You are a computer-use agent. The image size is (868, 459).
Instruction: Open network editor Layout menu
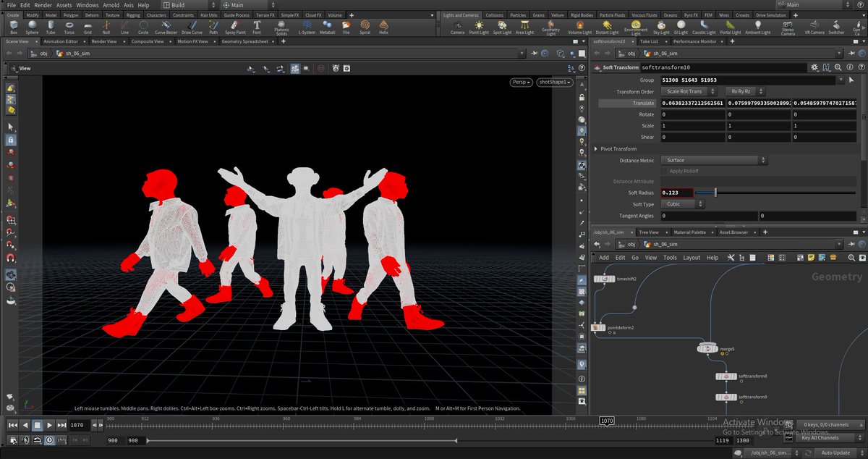(692, 258)
